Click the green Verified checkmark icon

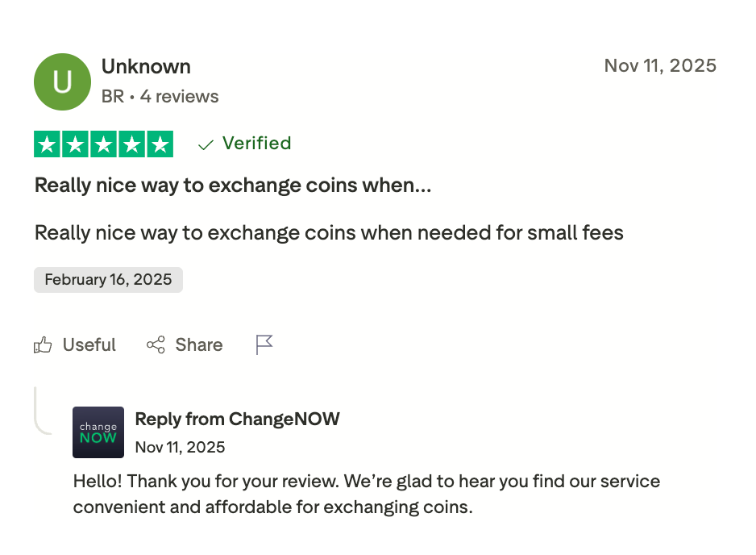tap(204, 144)
